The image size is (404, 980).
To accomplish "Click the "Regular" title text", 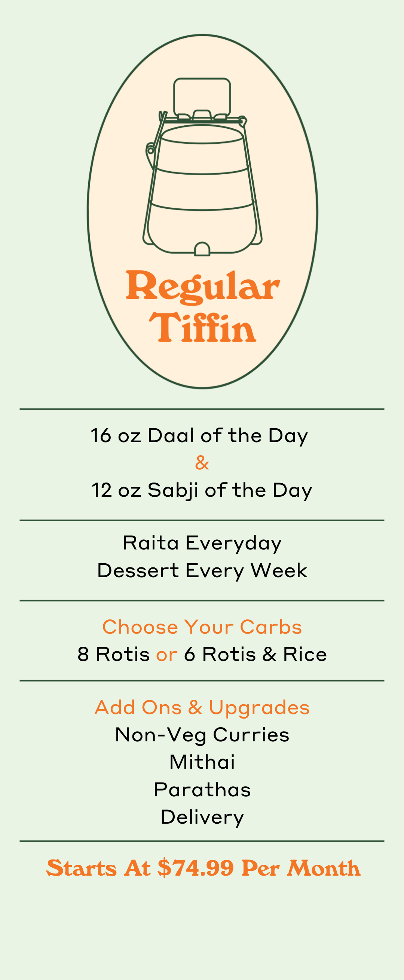I will pos(203,287).
